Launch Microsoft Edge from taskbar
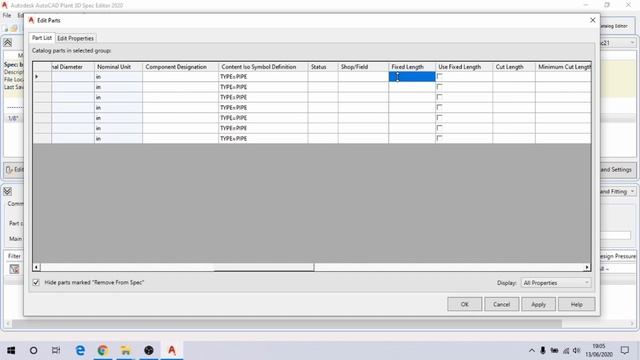Viewport: 640px width, 360px height. tap(80, 350)
